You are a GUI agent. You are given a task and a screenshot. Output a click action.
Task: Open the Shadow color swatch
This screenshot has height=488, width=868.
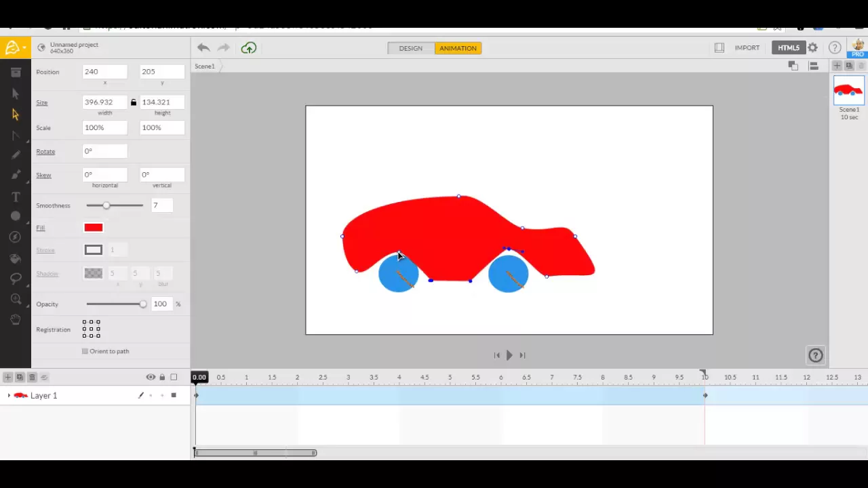point(94,273)
